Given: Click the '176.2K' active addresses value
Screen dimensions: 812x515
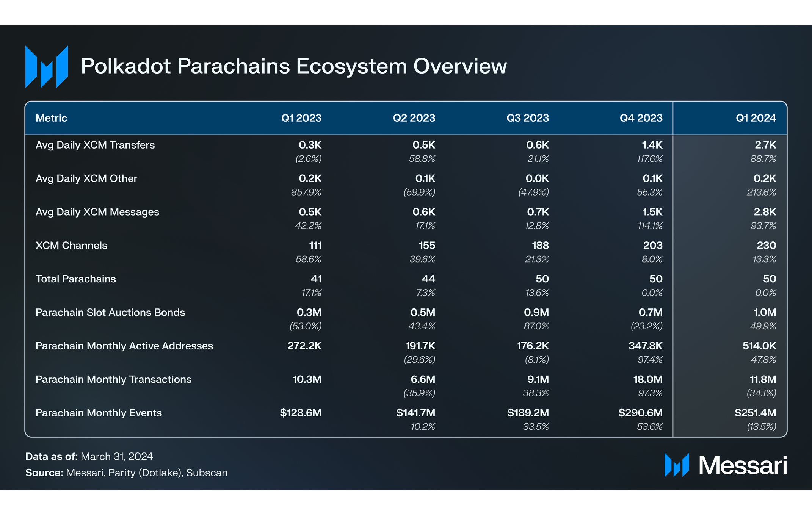Looking at the screenshot, I should pos(533,346).
